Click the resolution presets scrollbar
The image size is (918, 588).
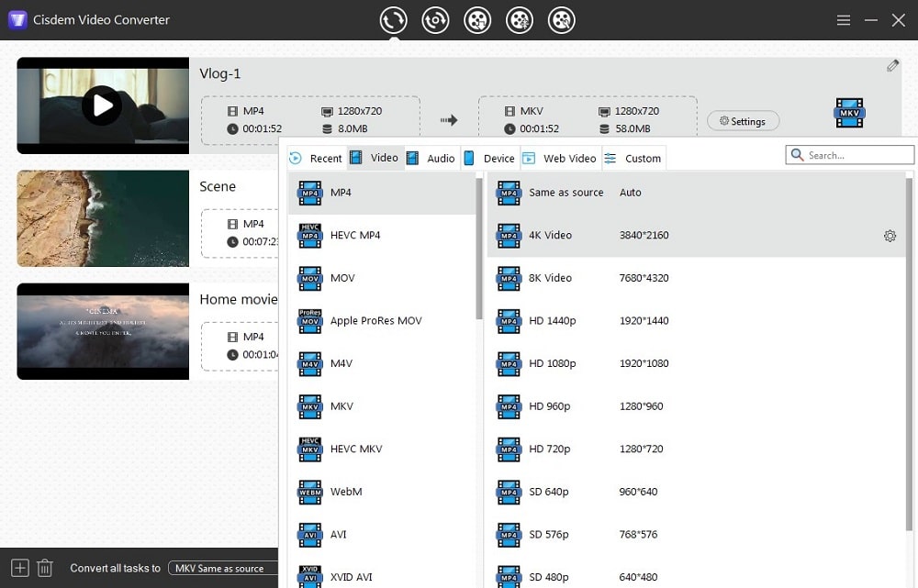909,355
